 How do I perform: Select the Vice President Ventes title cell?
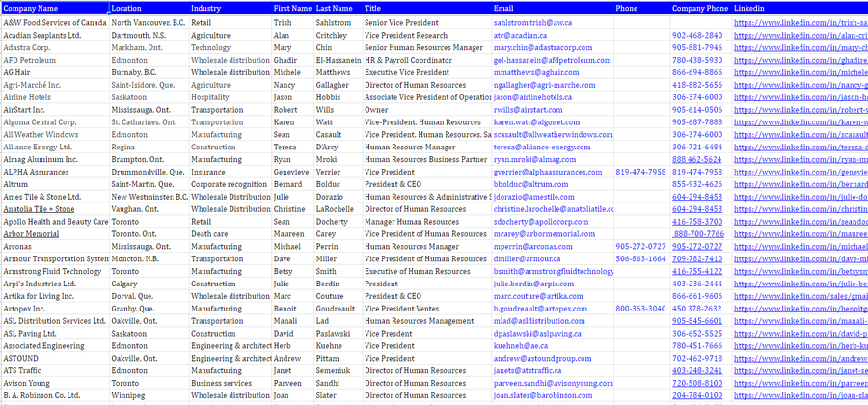pos(427,309)
